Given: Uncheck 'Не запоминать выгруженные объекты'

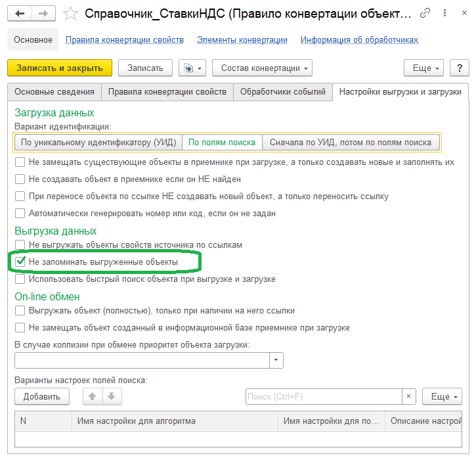Looking at the screenshot, I should [x=20, y=262].
